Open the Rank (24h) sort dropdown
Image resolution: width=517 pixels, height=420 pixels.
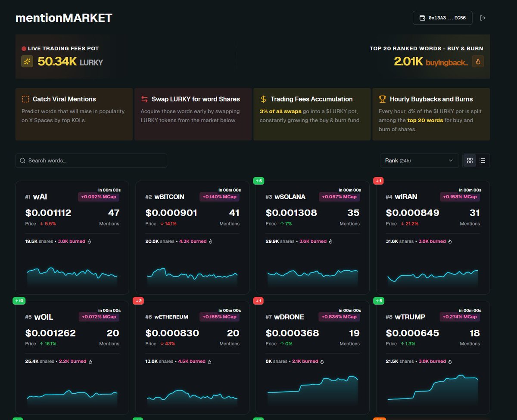[419, 161]
